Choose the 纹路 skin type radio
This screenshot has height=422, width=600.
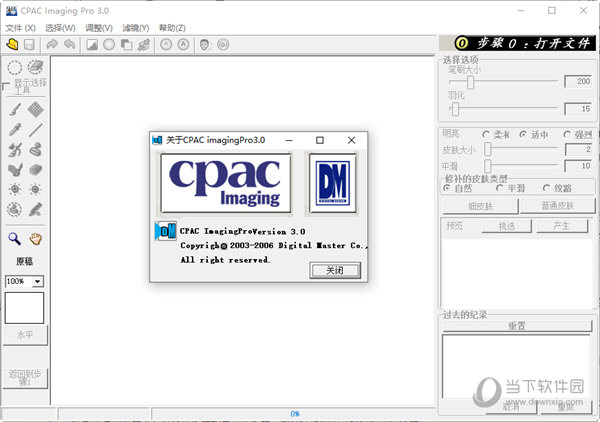[x=546, y=188]
